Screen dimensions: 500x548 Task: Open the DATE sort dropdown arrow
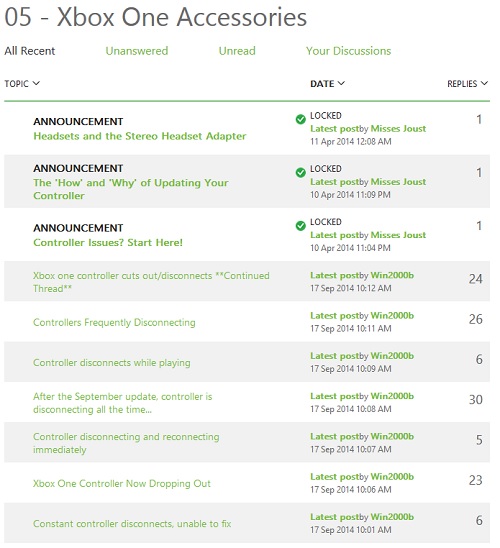point(341,83)
